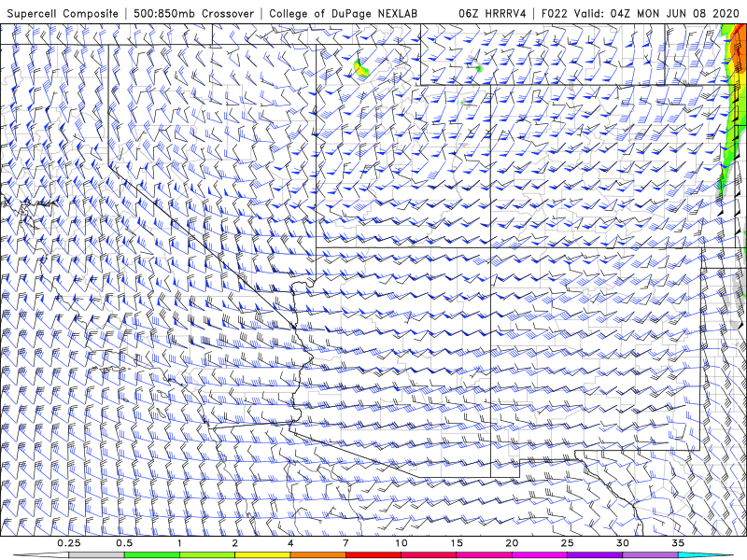Select the red 7–10 colorbar segment
Image resolution: width=747 pixels, height=560 pixels.
(x=373, y=555)
